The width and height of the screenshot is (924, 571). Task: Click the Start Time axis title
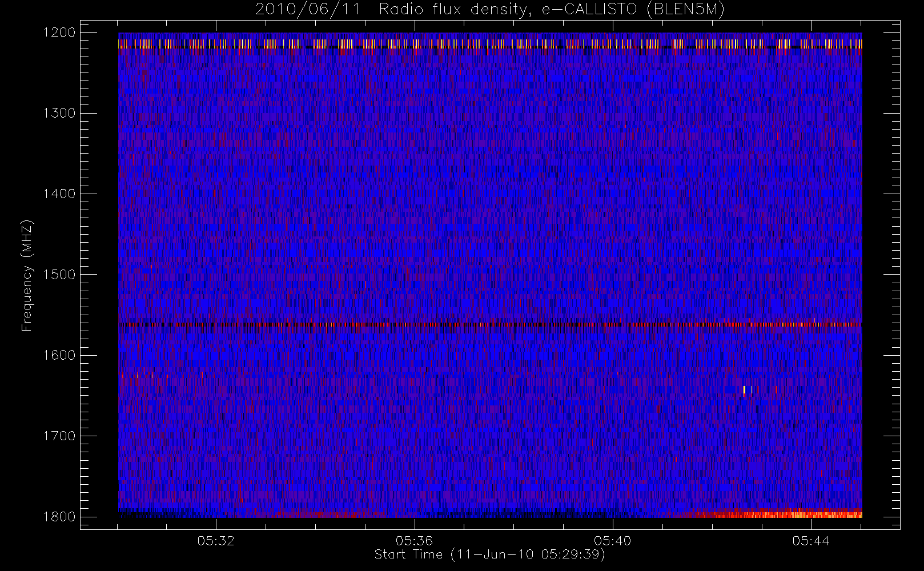tap(489, 554)
